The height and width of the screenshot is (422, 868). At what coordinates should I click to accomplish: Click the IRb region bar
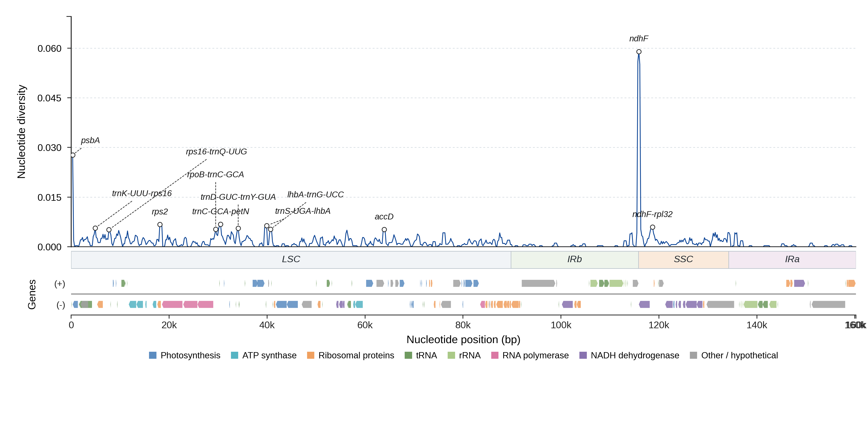click(x=575, y=260)
